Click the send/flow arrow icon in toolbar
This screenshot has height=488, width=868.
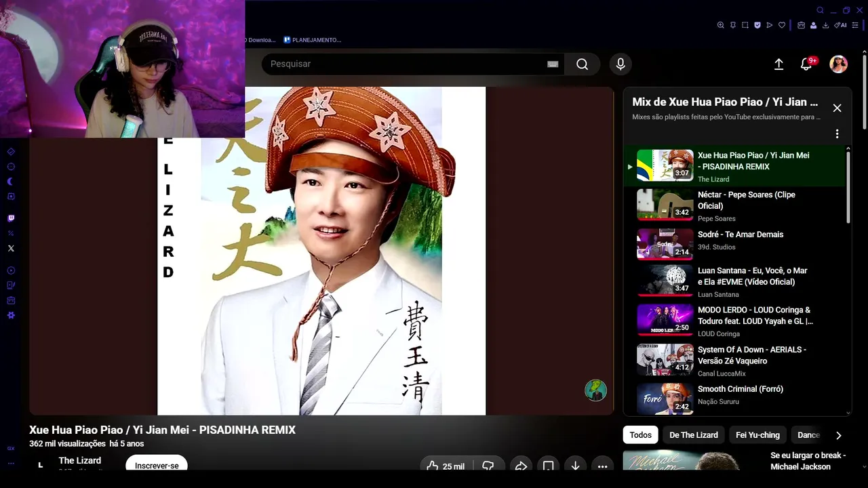click(769, 25)
